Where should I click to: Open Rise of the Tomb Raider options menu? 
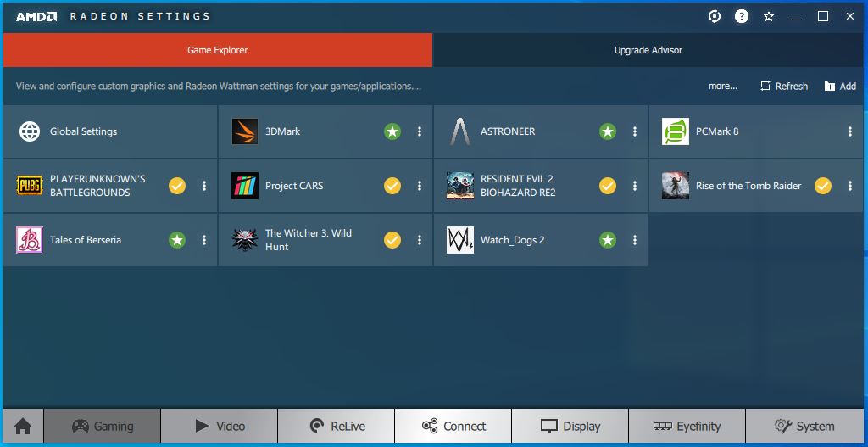[850, 186]
